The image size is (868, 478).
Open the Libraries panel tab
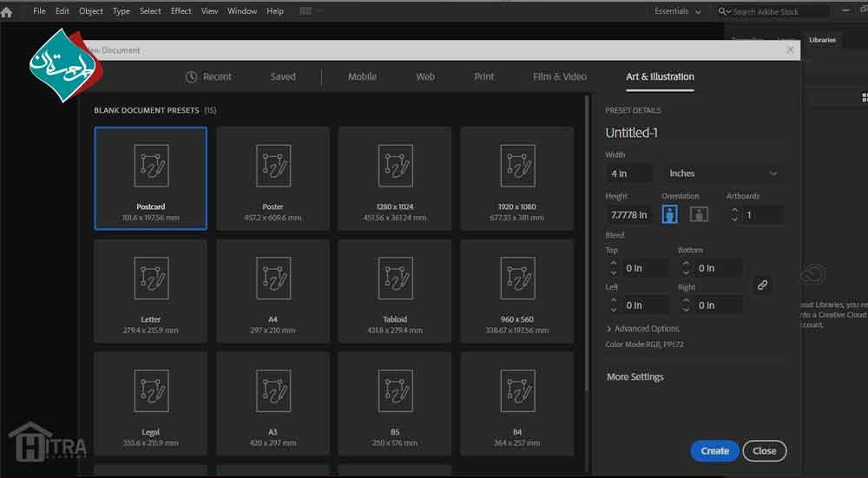(x=822, y=40)
